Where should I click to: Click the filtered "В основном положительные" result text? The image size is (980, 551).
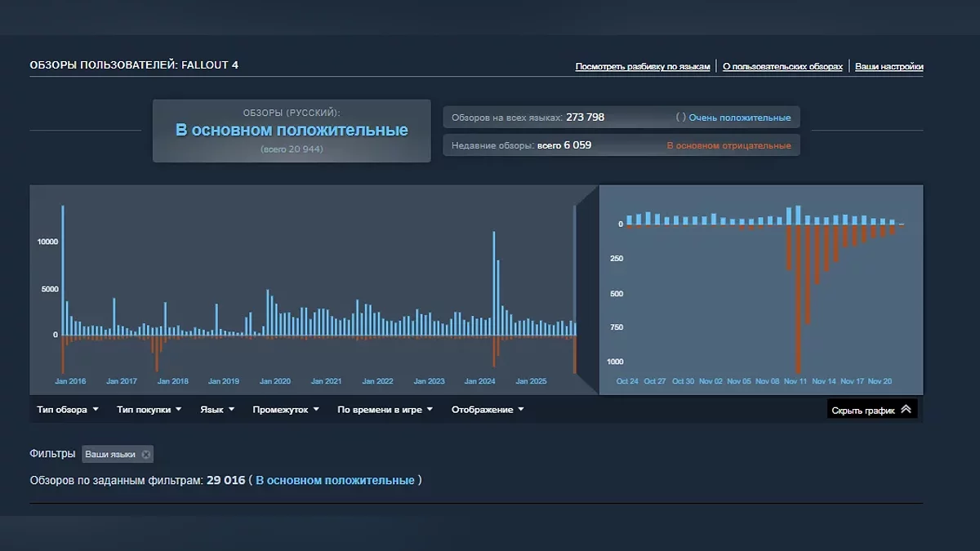click(335, 481)
